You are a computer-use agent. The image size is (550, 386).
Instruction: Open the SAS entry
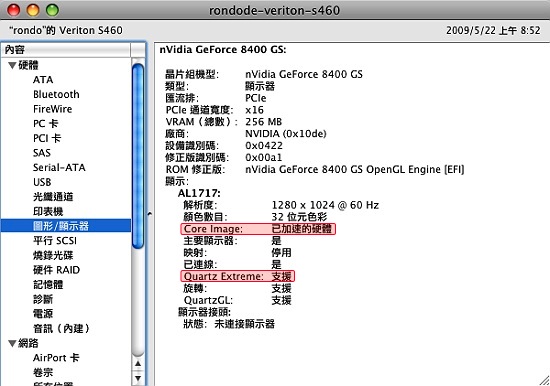pos(42,153)
